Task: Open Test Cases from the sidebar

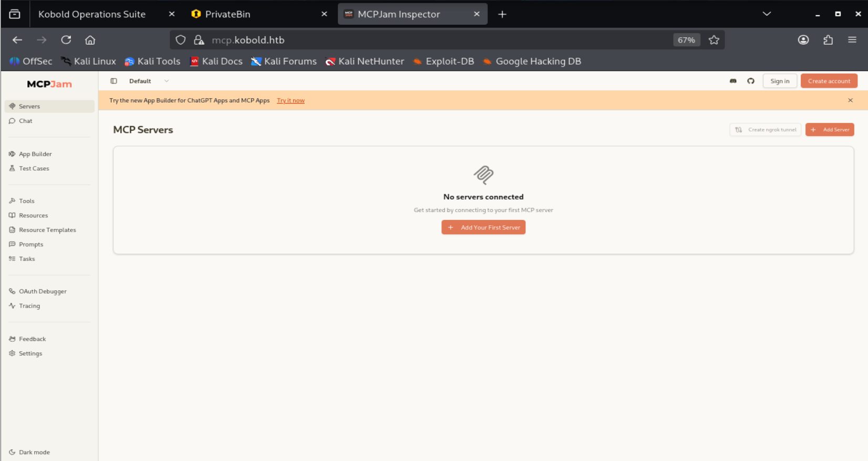Action: click(49, 169)
